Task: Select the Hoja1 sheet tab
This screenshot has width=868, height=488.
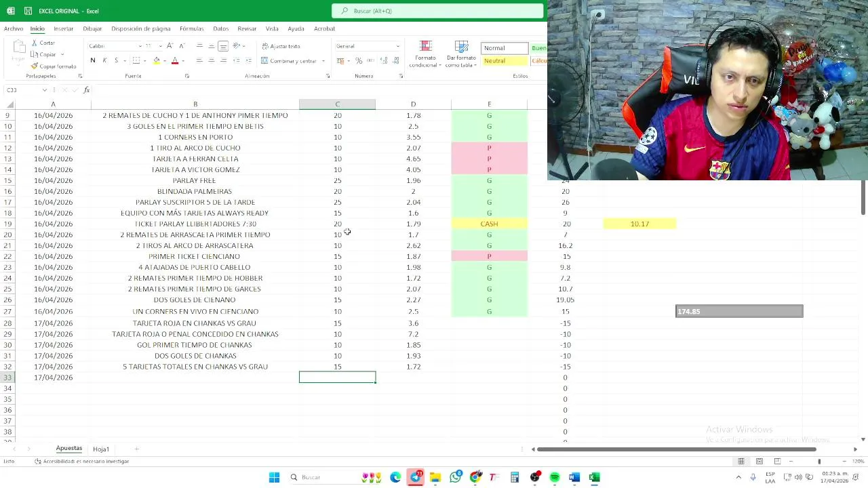Action: coord(101,449)
